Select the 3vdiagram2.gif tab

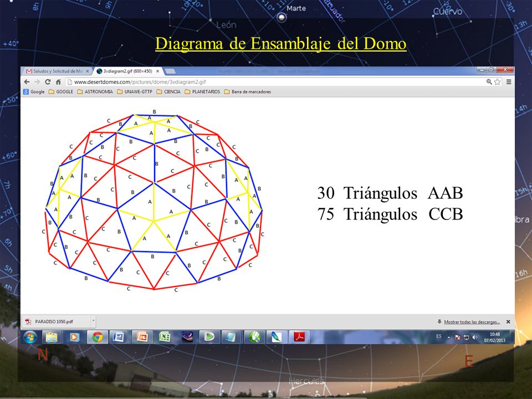coord(128,71)
